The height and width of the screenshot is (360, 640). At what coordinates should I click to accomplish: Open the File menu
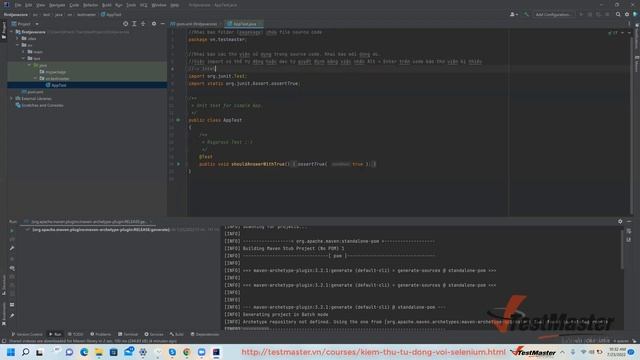tap(18, 5)
